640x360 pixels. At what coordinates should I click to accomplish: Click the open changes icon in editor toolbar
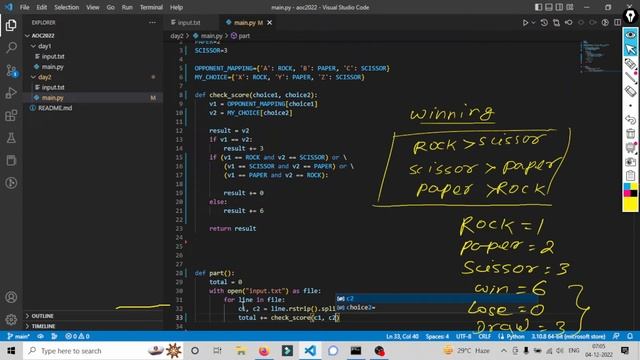556,23
